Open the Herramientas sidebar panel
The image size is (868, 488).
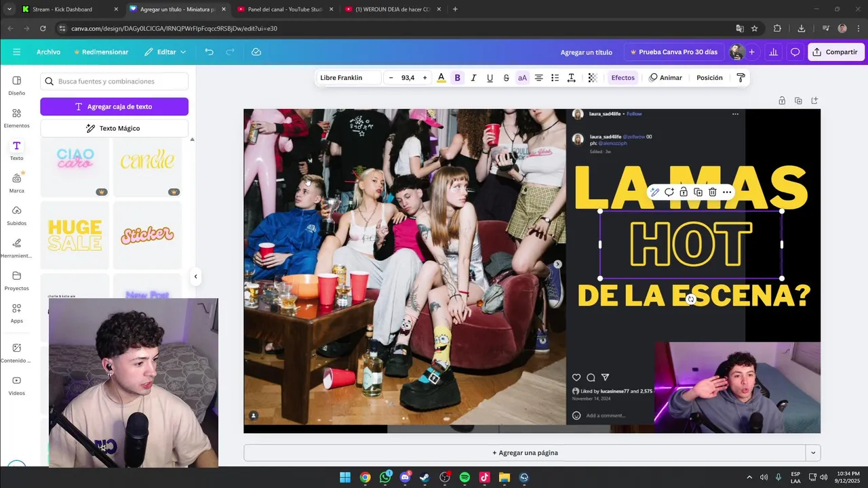tap(17, 248)
